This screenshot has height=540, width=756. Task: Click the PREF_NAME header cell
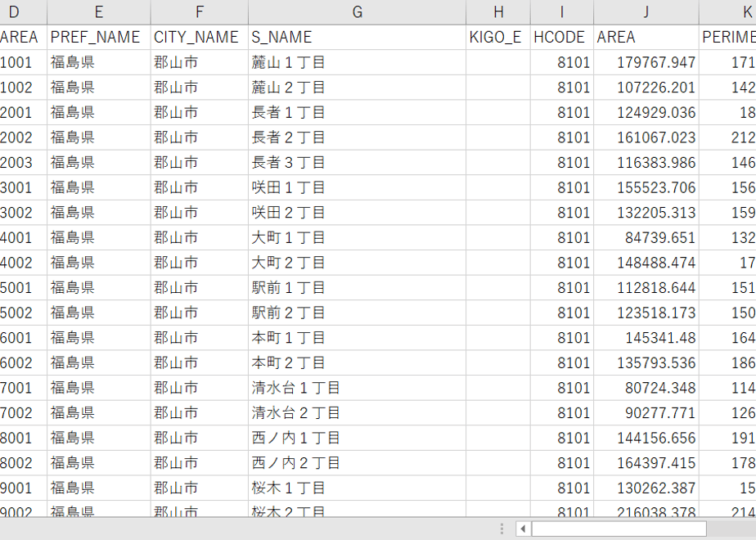click(99, 37)
